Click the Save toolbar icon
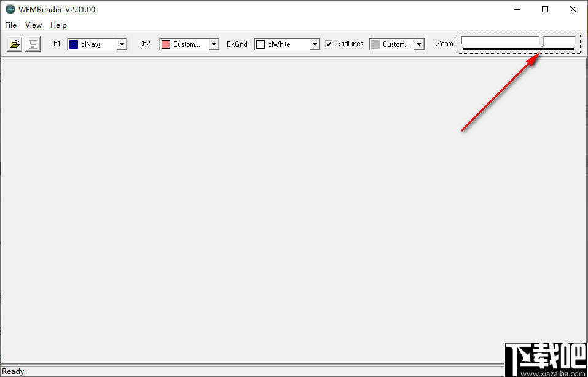The height and width of the screenshot is (377, 588). tap(33, 44)
